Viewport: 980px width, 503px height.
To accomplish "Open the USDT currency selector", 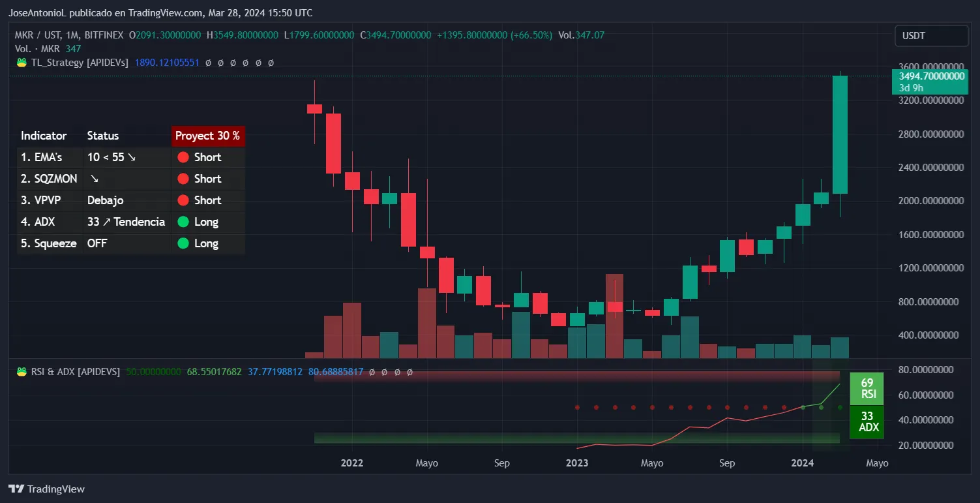I will (930, 36).
